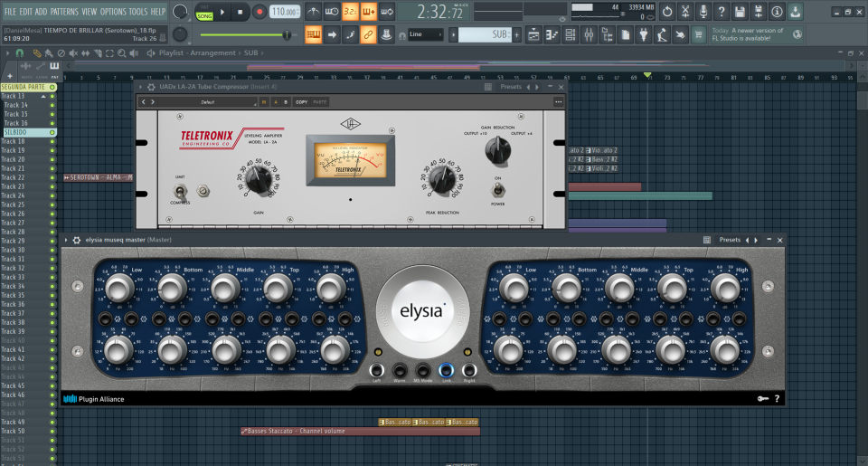
Task: Open the Mixer view icon
Action: (589, 35)
